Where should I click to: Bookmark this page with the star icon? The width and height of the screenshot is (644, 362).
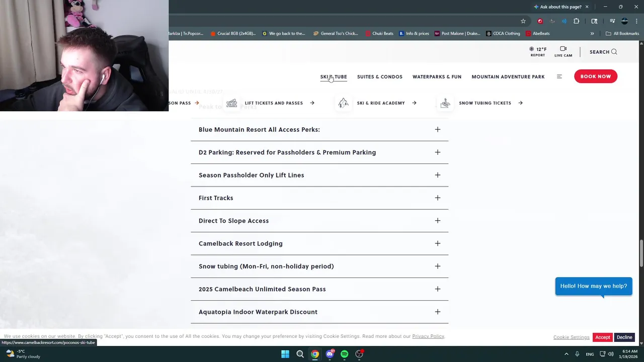[x=523, y=21]
